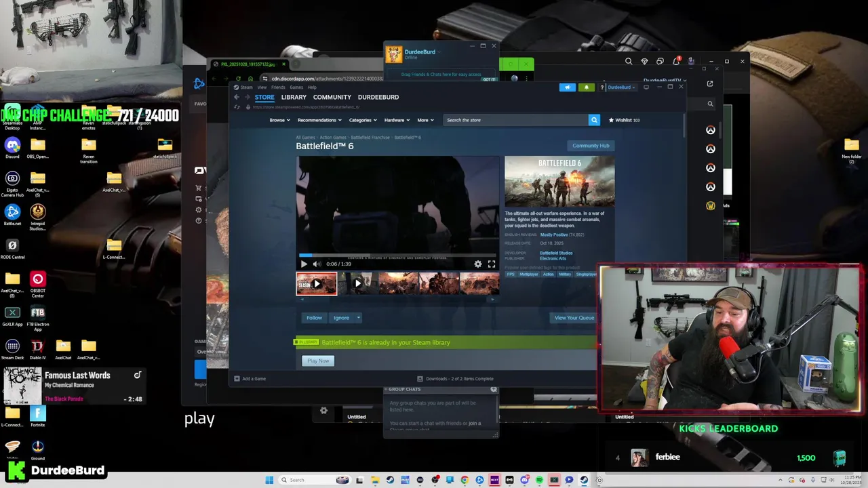
Task: Expand the Browse store dropdown
Action: [x=279, y=120]
